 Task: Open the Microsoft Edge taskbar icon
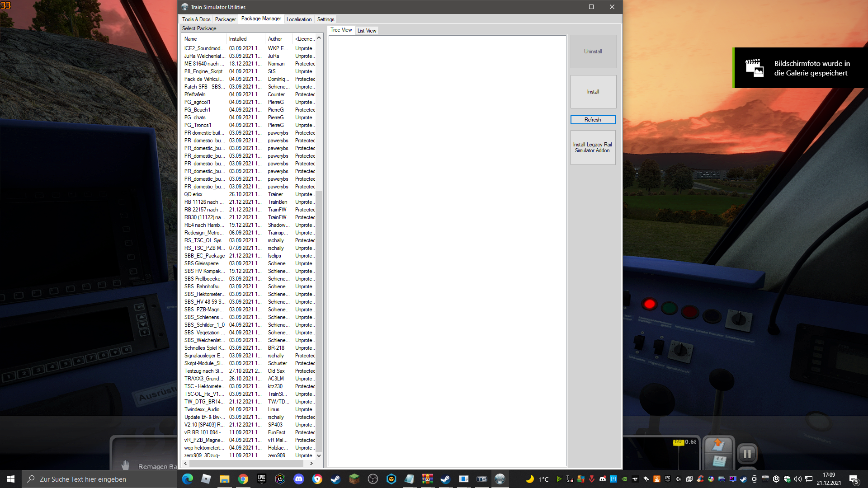pyautogui.click(x=187, y=479)
